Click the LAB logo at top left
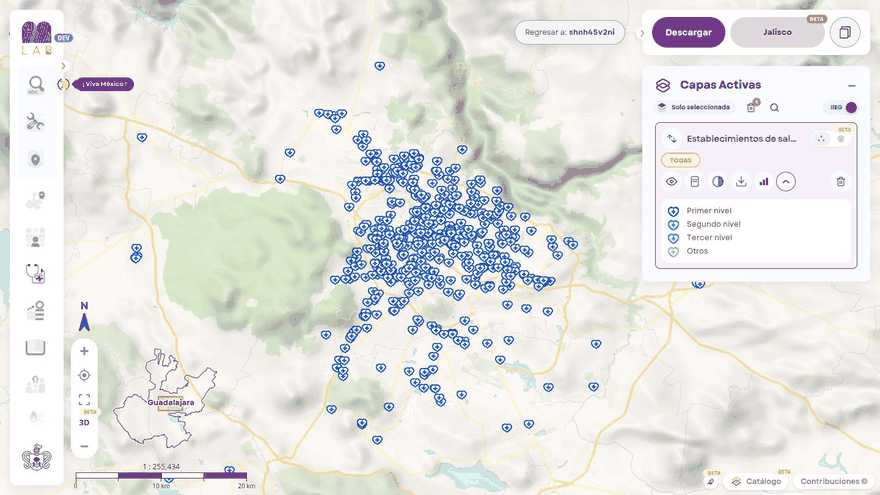Viewport: 880px width, 495px height. [x=36, y=38]
